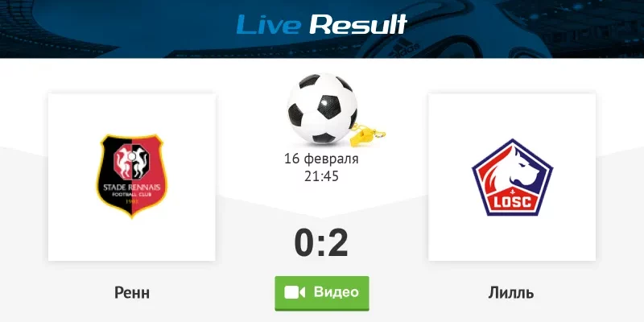The height and width of the screenshot is (322, 644).
Task: Click the Stade Rennais club crest
Action: [132, 176]
